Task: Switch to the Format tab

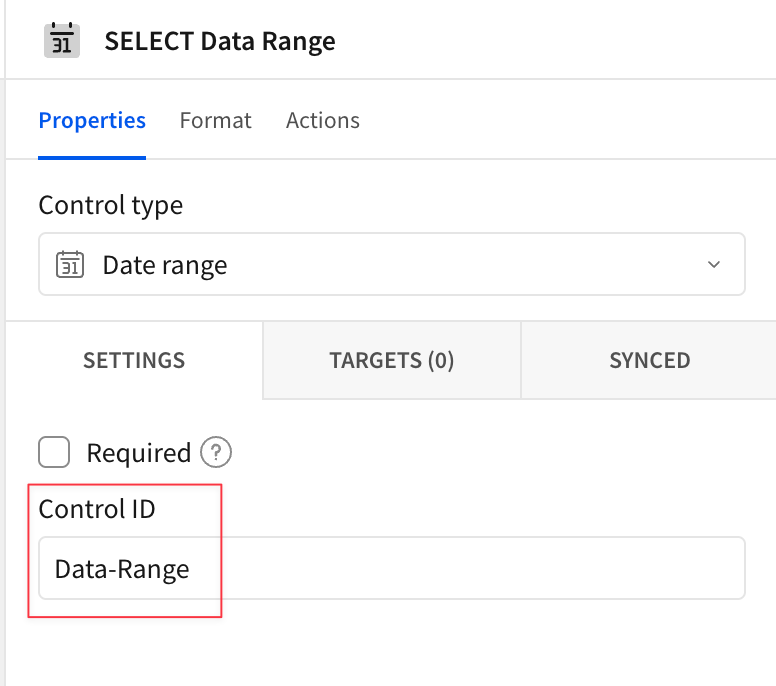Action: (x=215, y=121)
